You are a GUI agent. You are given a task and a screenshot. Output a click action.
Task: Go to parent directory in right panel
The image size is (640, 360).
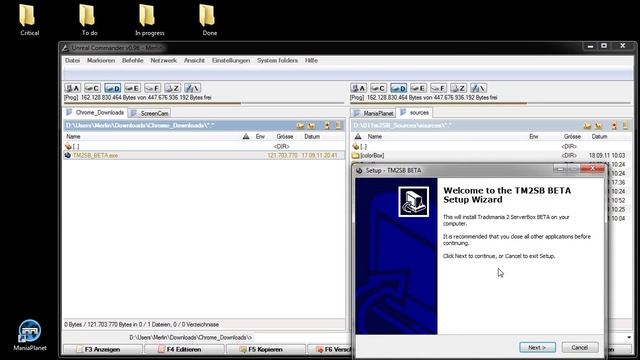click(360, 146)
